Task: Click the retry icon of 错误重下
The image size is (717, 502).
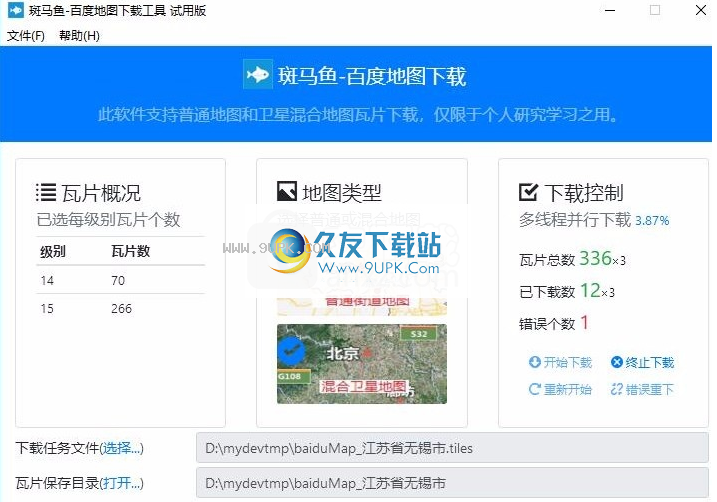Action: 617,389
